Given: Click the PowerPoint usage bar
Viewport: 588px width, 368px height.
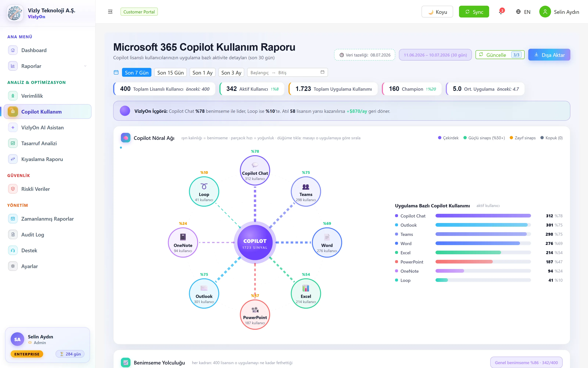Looking at the screenshot, I should coord(483,262).
